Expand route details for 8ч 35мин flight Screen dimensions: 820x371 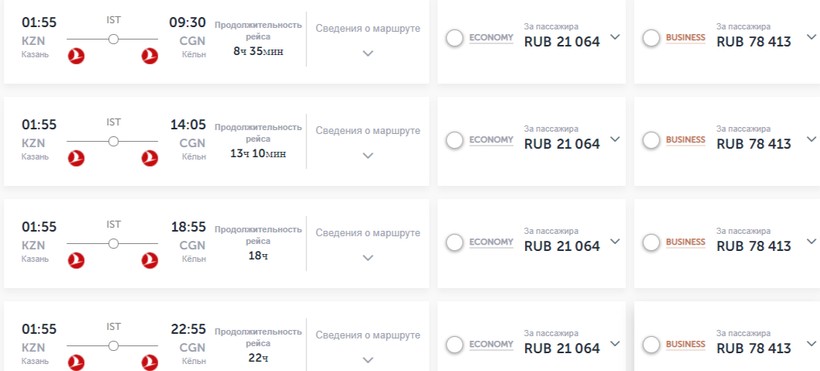368,53
